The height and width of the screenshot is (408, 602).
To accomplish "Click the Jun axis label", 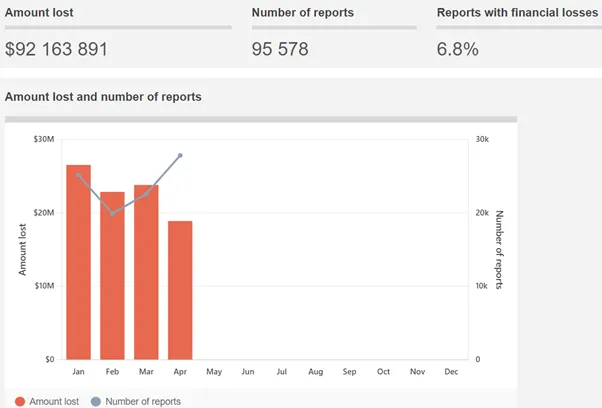I will point(248,372).
